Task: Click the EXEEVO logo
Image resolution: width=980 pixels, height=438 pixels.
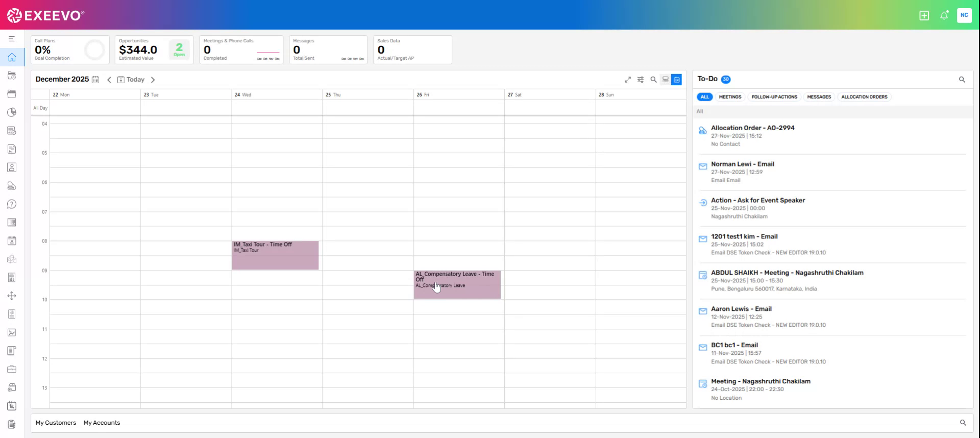Action: tap(46, 15)
